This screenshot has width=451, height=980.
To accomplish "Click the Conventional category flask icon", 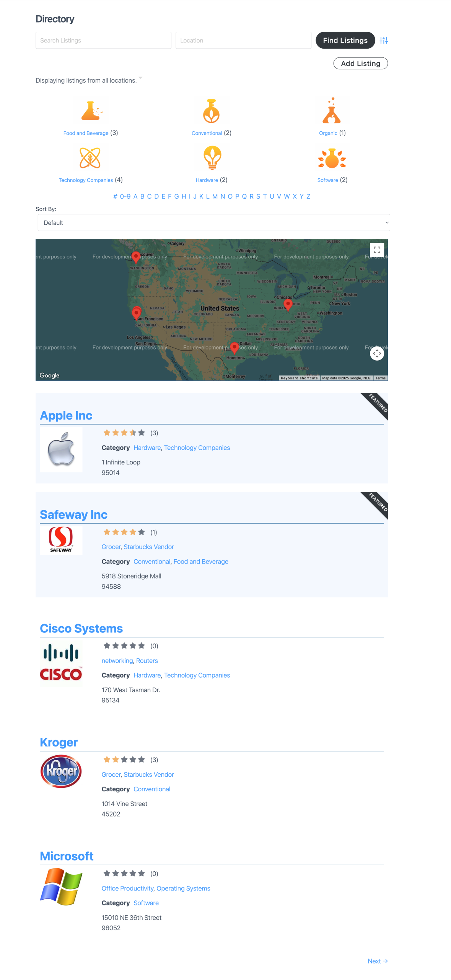I will pos(211,111).
